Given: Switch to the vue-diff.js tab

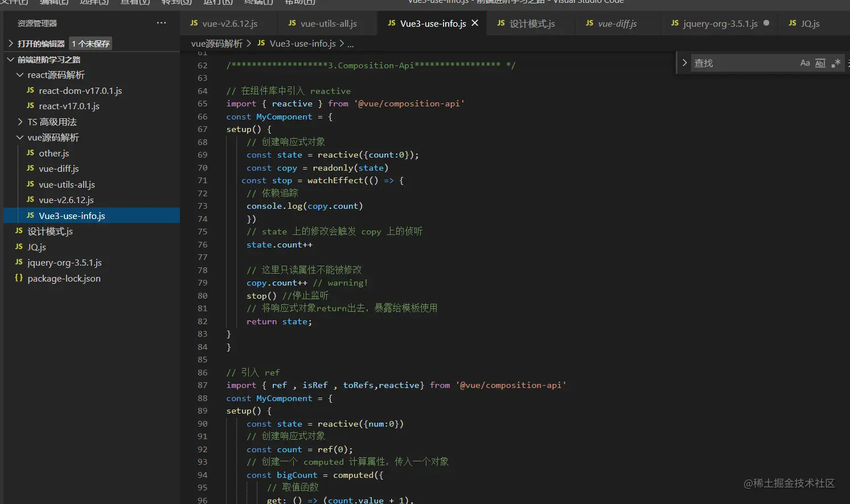Looking at the screenshot, I should pyautogui.click(x=617, y=23).
